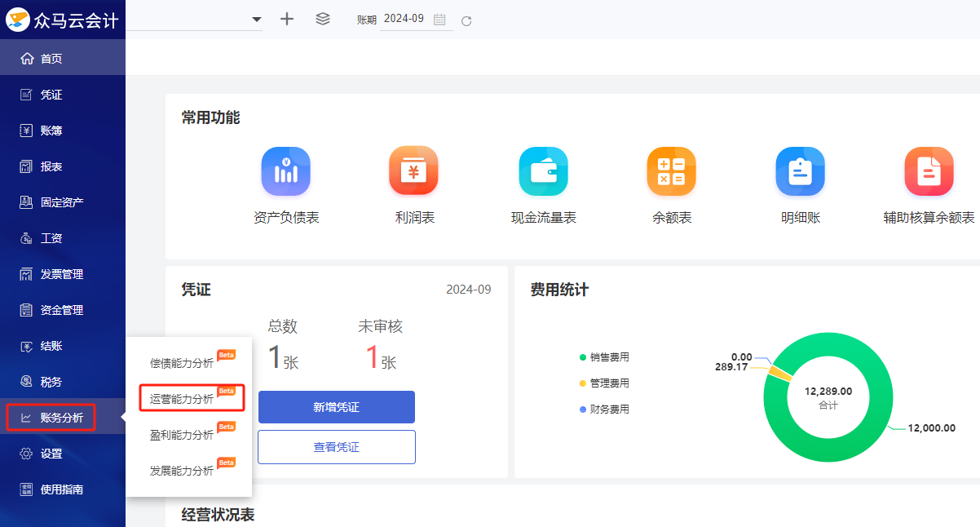980x527 pixels.
Task: Click the 经营状况表 section heading
Action: pos(219,515)
